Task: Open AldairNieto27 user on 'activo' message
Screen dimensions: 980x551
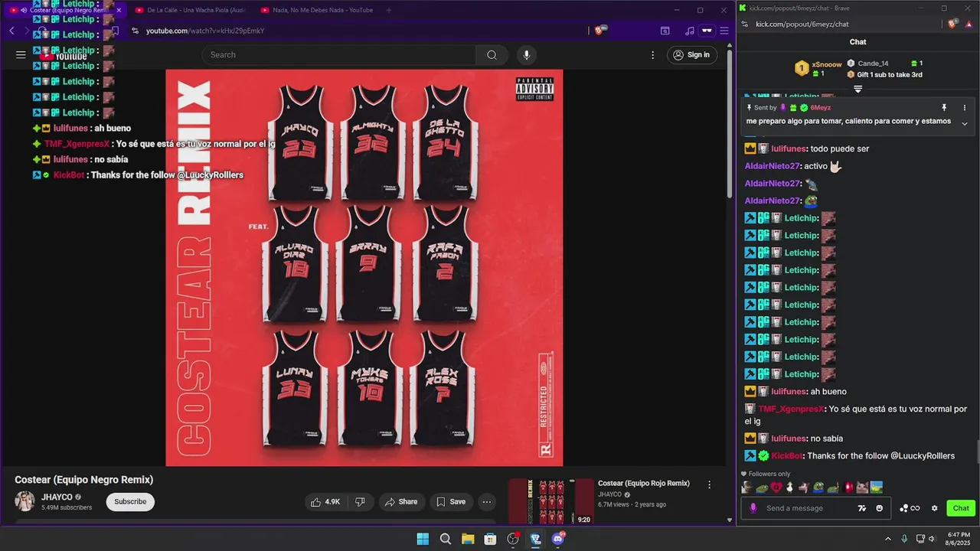Action: click(x=773, y=166)
